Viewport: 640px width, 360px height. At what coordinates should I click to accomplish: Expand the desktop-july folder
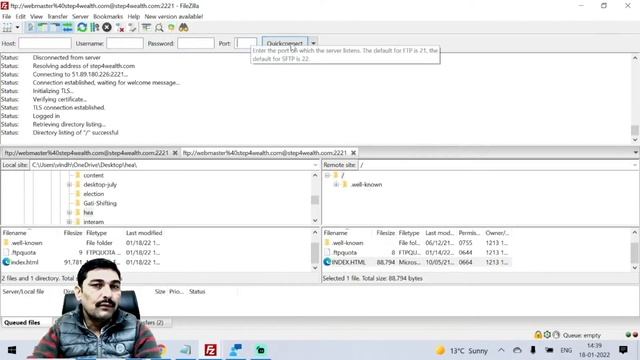69,184
